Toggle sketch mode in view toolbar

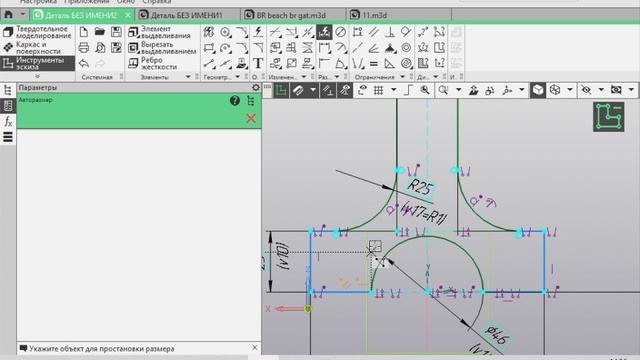click(x=281, y=90)
